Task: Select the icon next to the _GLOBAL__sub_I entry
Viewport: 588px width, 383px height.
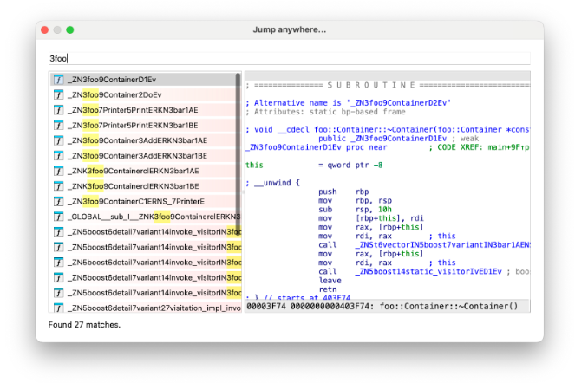Action: click(x=58, y=217)
